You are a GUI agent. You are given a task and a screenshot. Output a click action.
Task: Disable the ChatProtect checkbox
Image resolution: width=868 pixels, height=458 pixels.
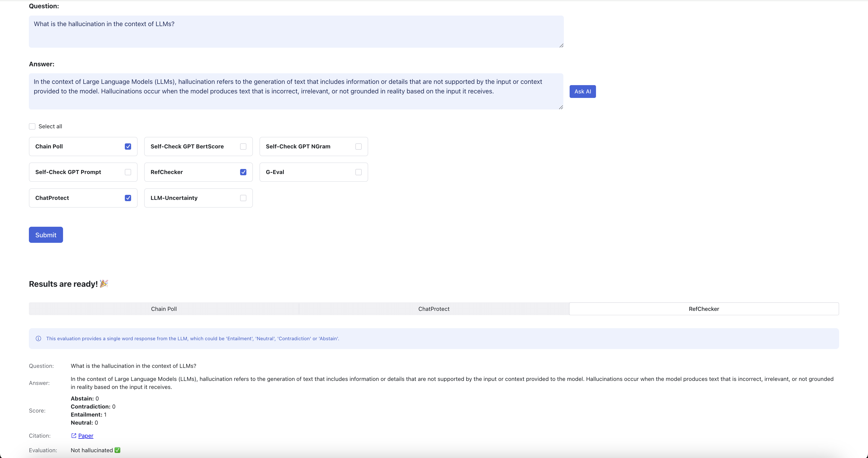(128, 198)
